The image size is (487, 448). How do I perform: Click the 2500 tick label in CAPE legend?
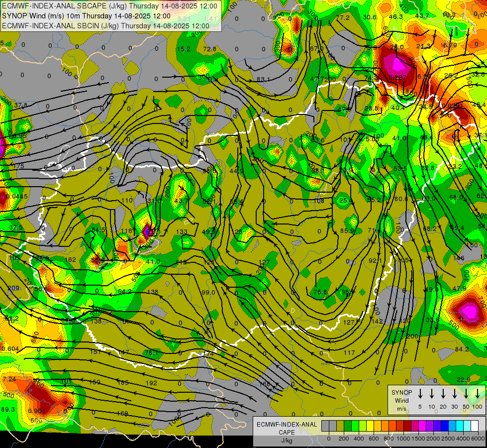point(448,439)
